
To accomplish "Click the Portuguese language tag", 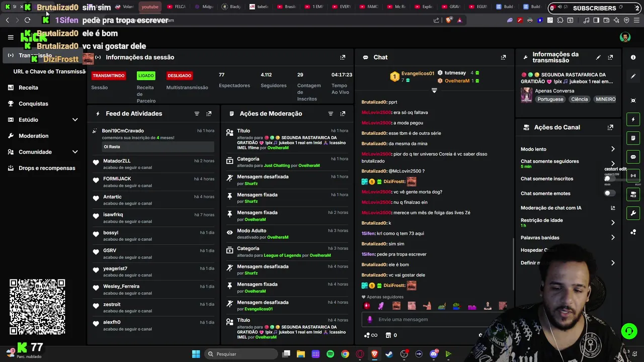I will pyautogui.click(x=550, y=99).
